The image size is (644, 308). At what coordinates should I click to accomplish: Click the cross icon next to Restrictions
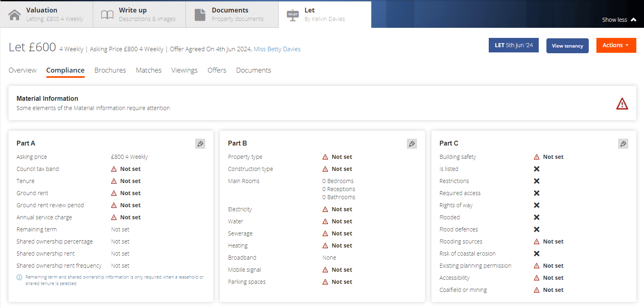pyautogui.click(x=537, y=181)
